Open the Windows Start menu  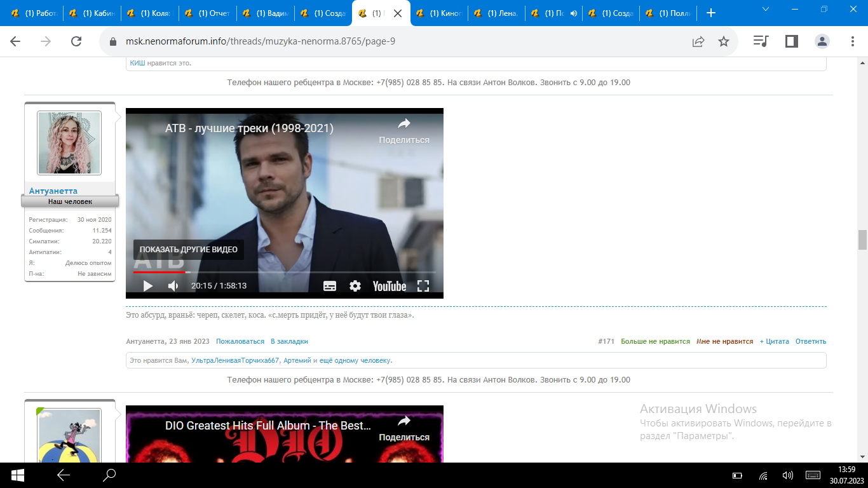pyautogui.click(x=17, y=475)
